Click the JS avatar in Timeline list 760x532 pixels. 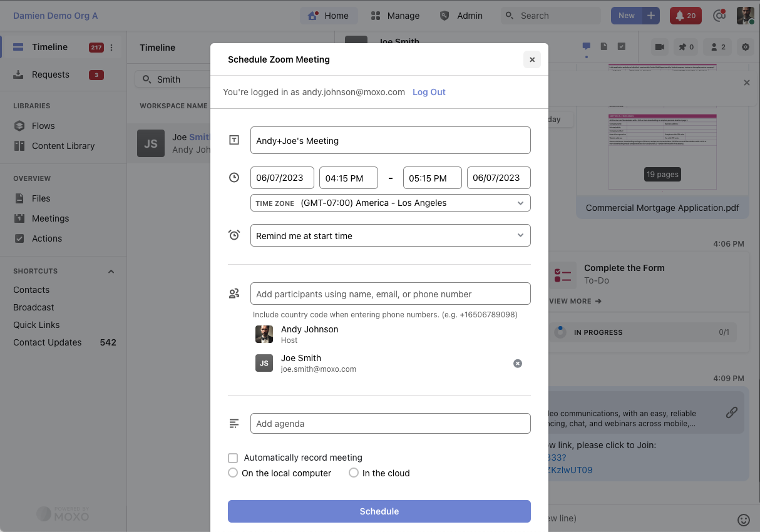pyautogui.click(x=151, y=143)
